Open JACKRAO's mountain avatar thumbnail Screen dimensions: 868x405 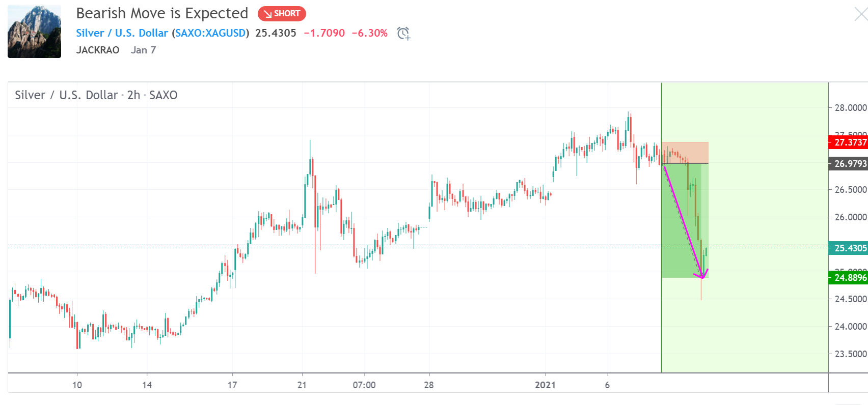(34, 32)
